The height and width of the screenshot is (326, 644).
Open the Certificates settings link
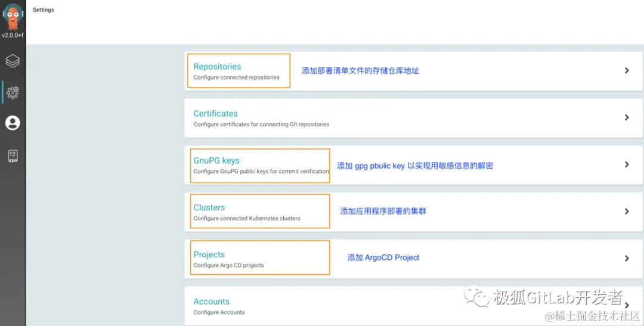click(x=216, y=113)
